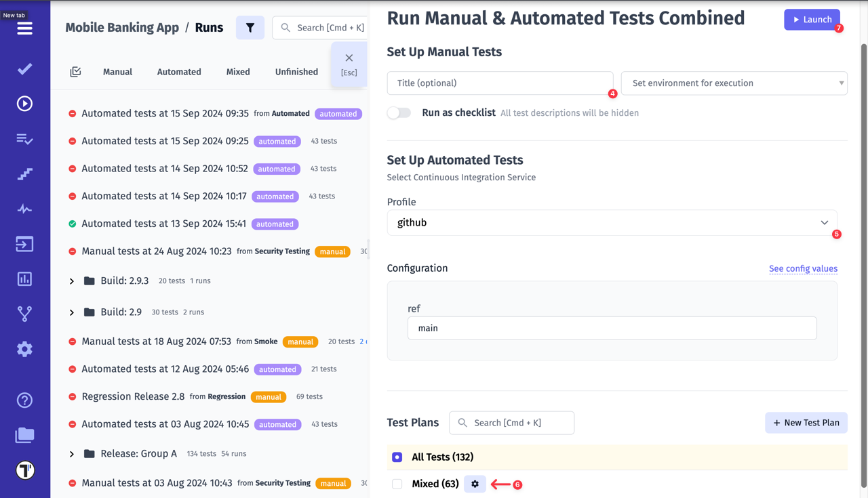Select the checkmark Test Cases icon in sidebar
The image size is (868, 498).
coord(24,68)
